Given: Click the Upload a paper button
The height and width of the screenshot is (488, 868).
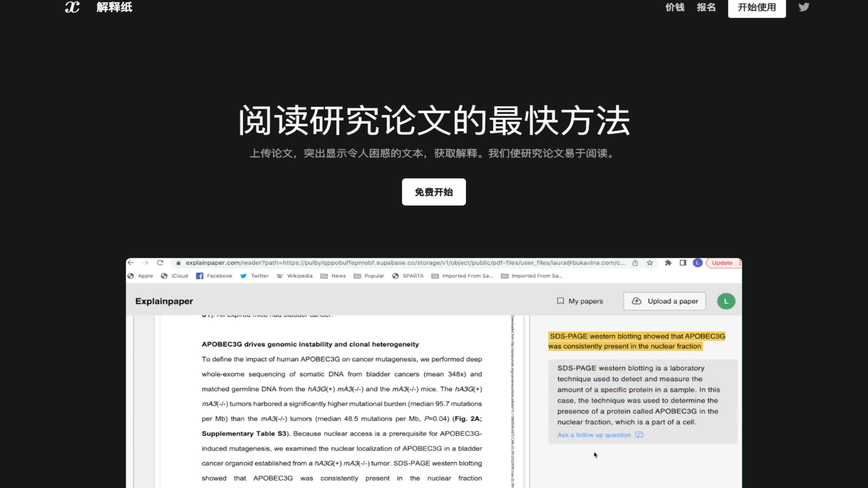Looking at the screenshot, I should [665, 301].
